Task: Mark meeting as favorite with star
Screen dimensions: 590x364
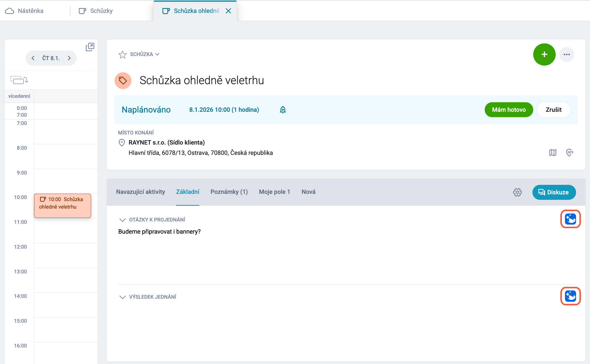Action: tap(123, 54)
